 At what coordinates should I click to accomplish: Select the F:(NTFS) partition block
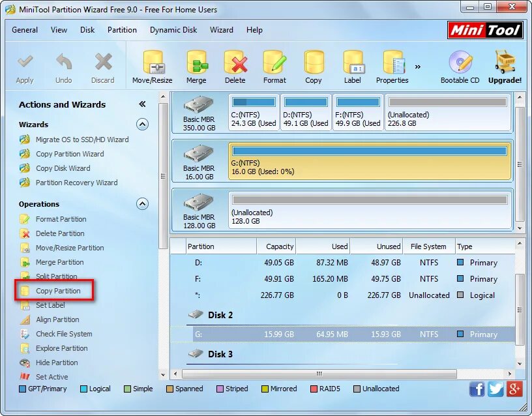coord(359,112)
